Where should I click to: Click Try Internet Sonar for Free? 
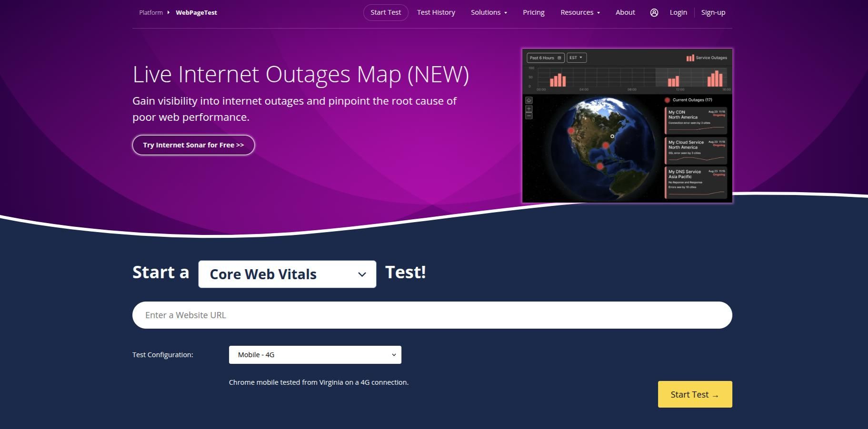click(x=193, y=145)
